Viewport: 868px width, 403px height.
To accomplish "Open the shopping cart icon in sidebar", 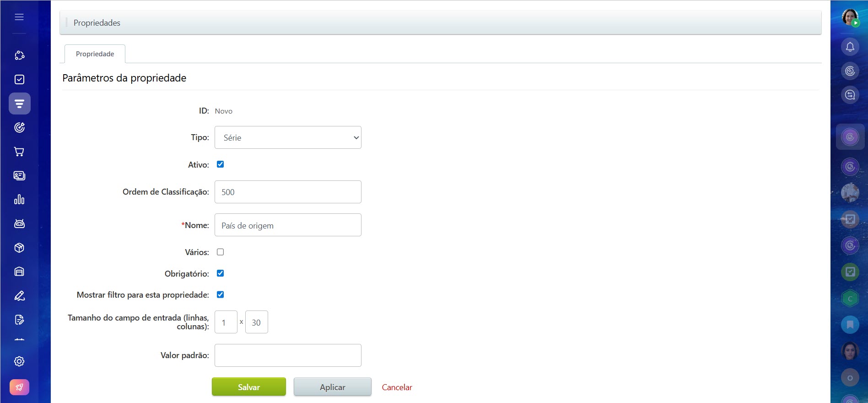I will 19,152.
